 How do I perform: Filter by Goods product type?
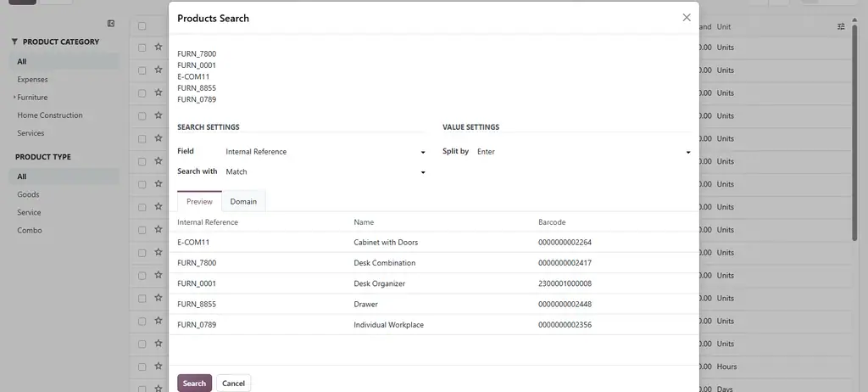pyautogui.click(x=28, y=194)
